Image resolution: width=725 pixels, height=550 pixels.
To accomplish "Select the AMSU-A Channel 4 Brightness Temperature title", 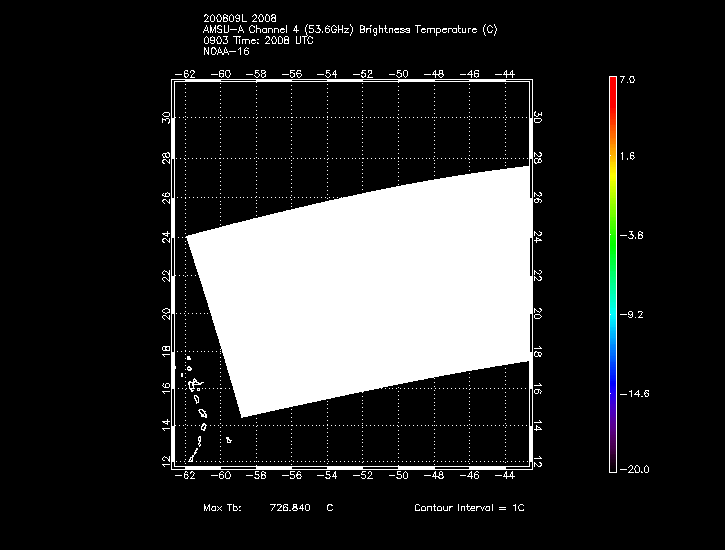I will point(349,30).
